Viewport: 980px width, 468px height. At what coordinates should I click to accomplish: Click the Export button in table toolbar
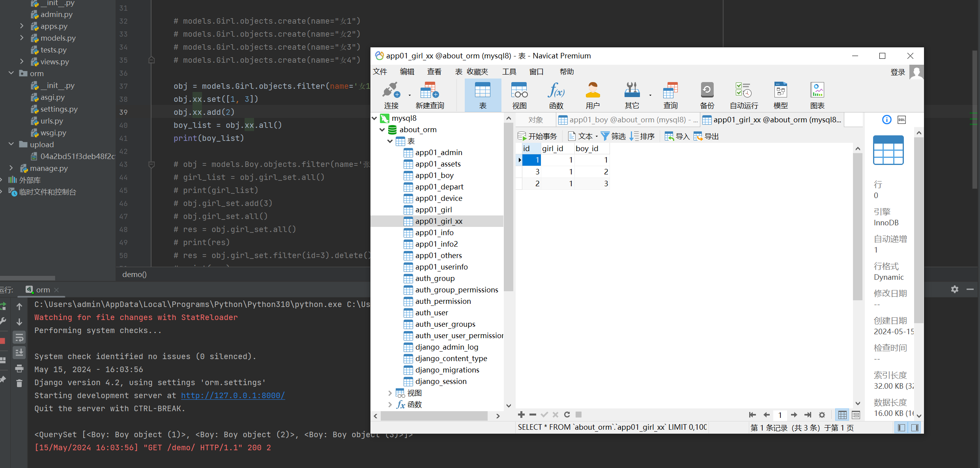click(706, 136)
